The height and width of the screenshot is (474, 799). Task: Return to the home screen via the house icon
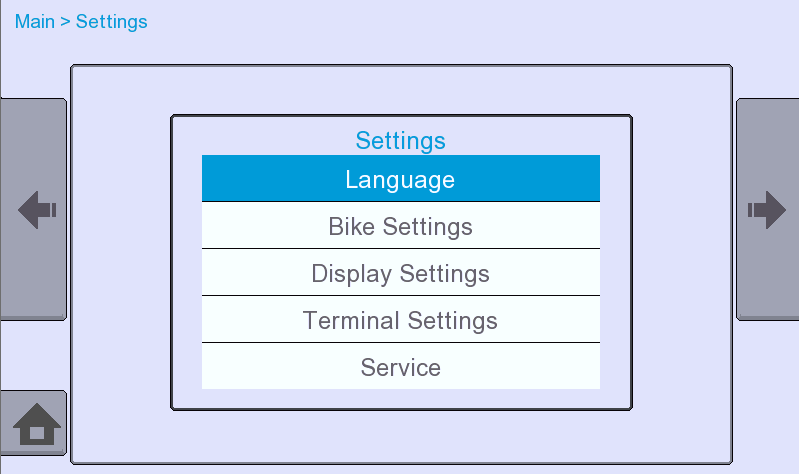[37, 424]
